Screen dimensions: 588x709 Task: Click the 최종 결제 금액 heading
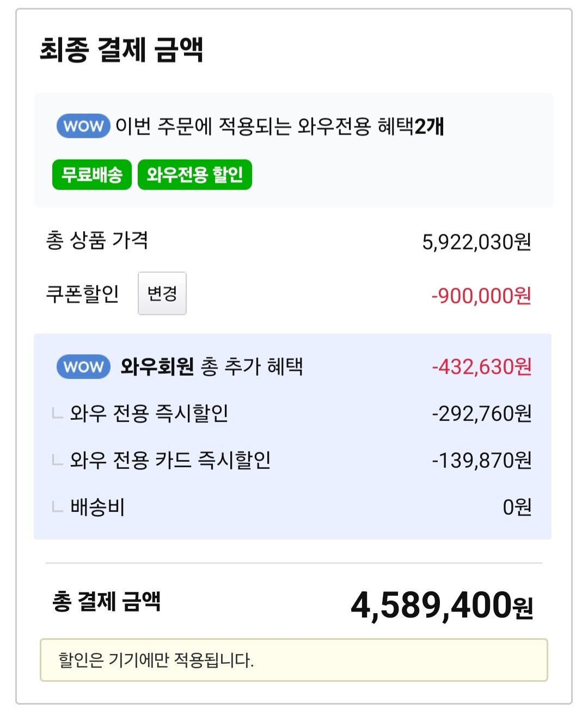tap(121, 50)
